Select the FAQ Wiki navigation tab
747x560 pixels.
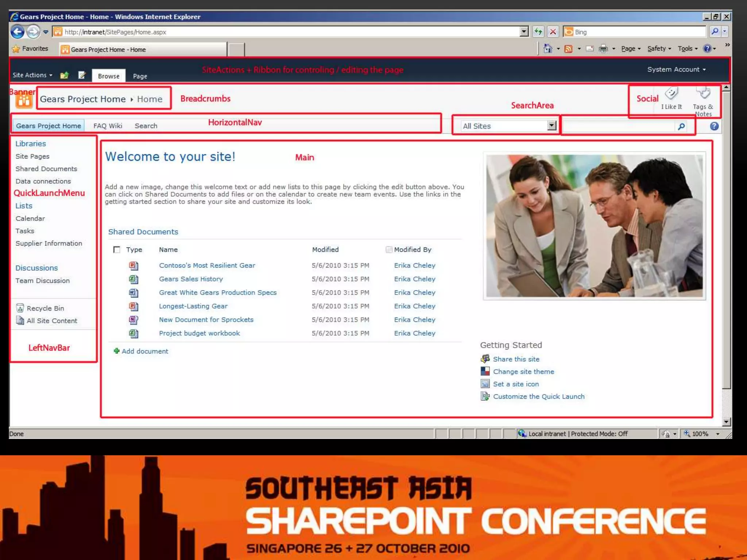[x=108, y=126]
